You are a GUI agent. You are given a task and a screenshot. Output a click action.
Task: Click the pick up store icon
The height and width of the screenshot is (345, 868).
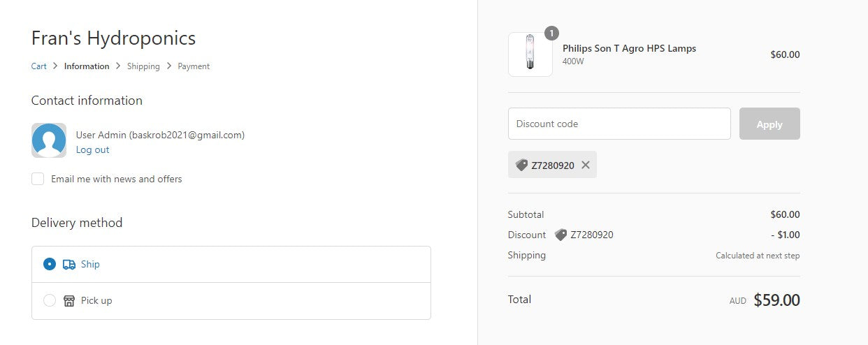click(x=69, y=301)
